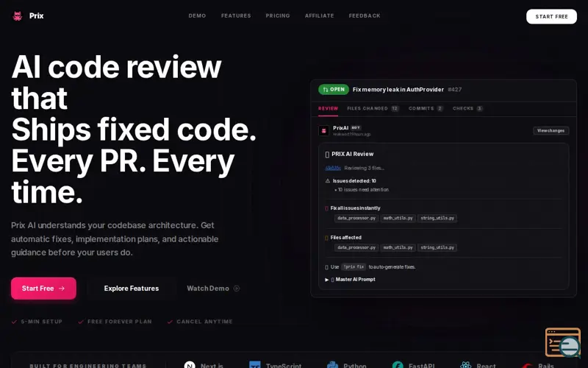Image resolution: width=588 pixels, height=368 pixels.
Task: Click the checkmark next to Cancel Anytime
Action: point(170,322)
